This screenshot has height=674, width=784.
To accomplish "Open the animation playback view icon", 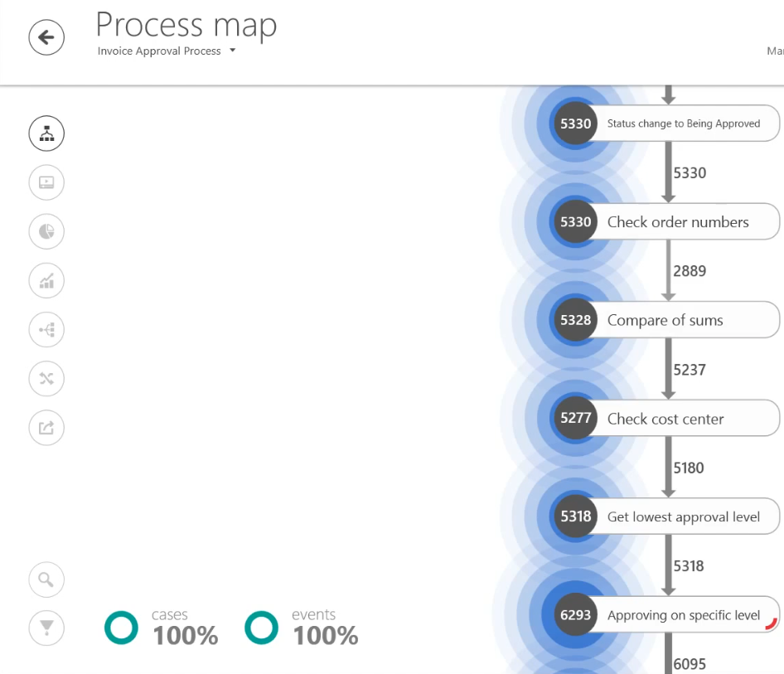I will (46, 182).
